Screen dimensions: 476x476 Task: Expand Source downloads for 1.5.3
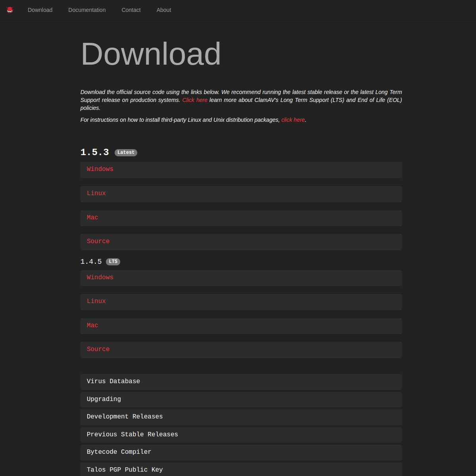[241, 242]
